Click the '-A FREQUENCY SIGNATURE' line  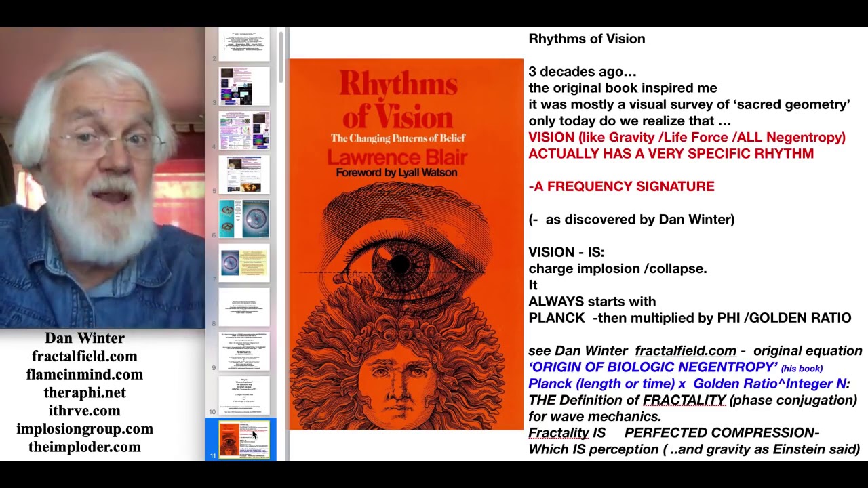click(x=621, y=186)
